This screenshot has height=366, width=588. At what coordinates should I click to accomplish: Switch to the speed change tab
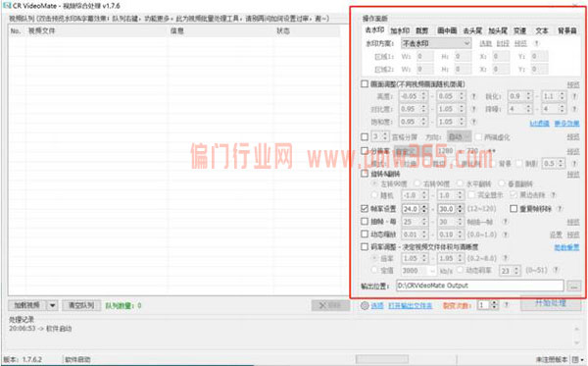pos(520,30)
